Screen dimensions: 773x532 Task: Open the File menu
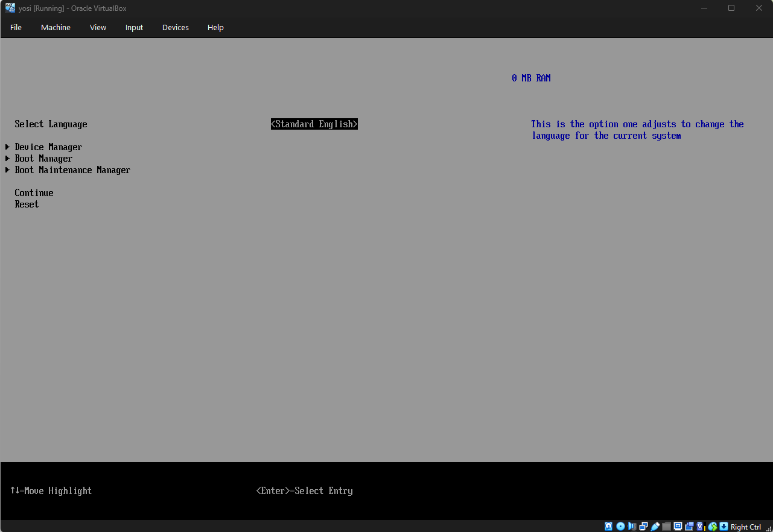click(x=16, y=28)
